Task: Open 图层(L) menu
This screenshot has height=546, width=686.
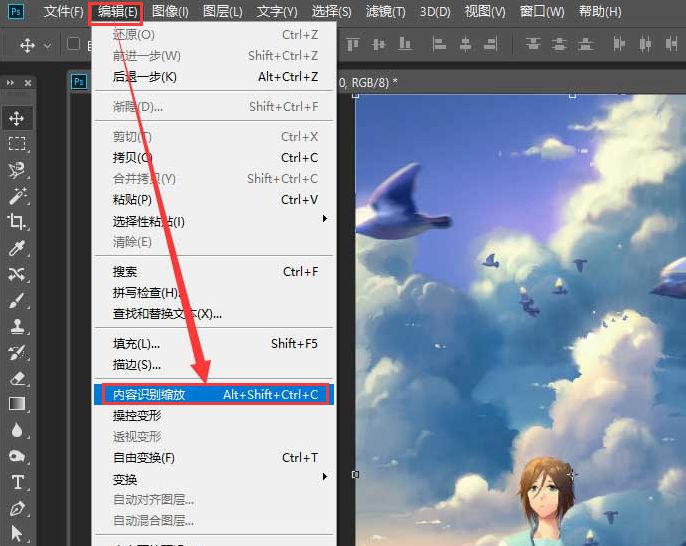Action: (x=223, y=12)
